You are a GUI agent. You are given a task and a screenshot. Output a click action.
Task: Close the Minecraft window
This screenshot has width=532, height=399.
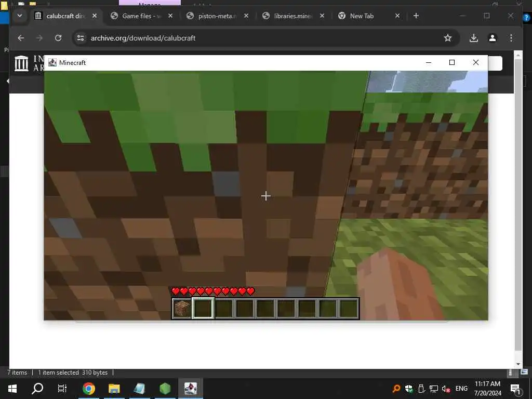pyautogui.click(x=476, y=62)
